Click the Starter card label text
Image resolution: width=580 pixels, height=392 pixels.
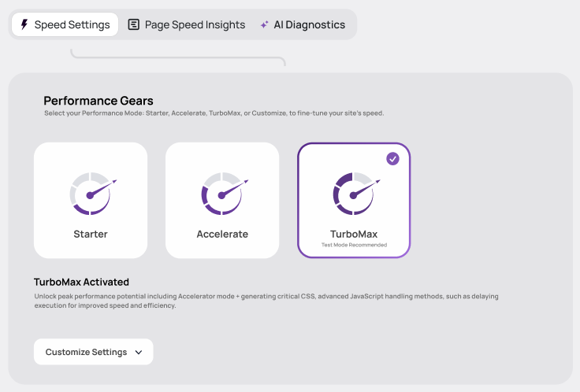pos(91,235)
